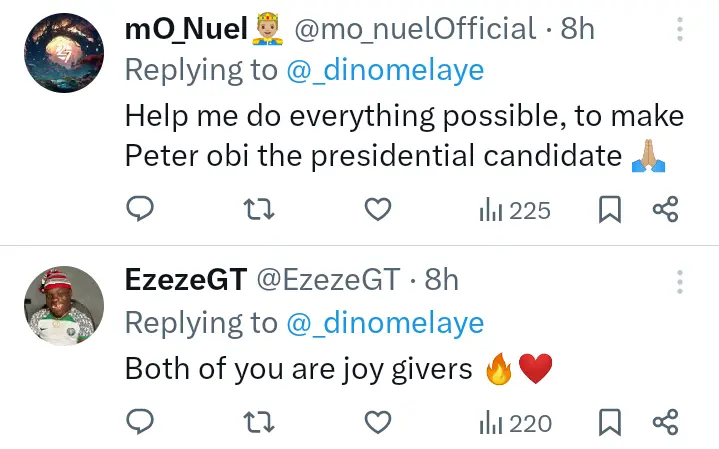Screen dimensions: 719x449
Task: Reply to mO_Nuel's tweet
Action: point(141,210)
